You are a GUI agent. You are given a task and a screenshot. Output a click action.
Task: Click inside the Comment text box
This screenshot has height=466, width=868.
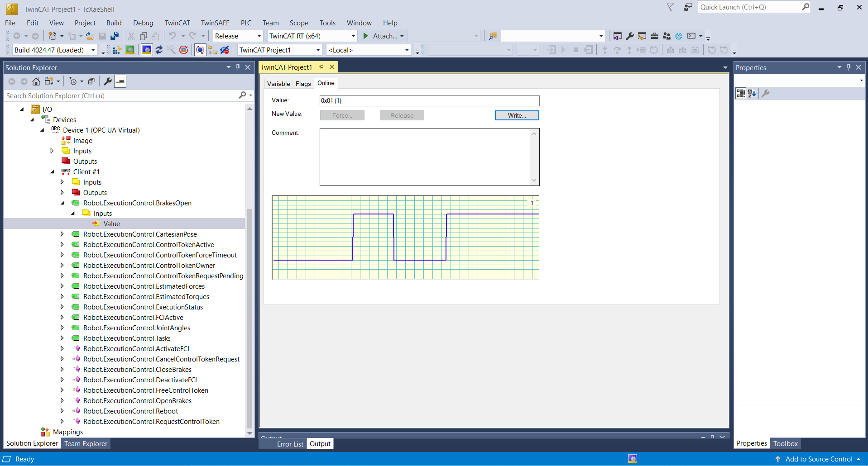[425, 157]
